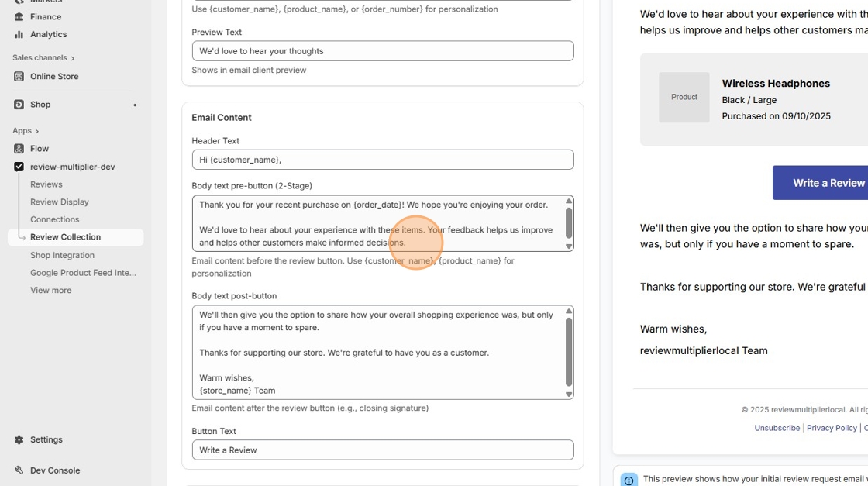Open Analytics in the sidebar
This screenshot has width=868, height=486.
[48, 34]
